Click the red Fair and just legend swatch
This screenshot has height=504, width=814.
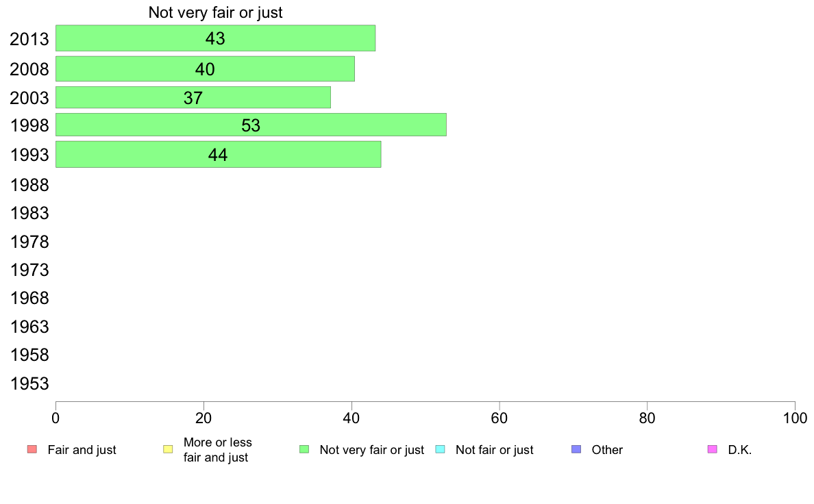click(32, 449)
